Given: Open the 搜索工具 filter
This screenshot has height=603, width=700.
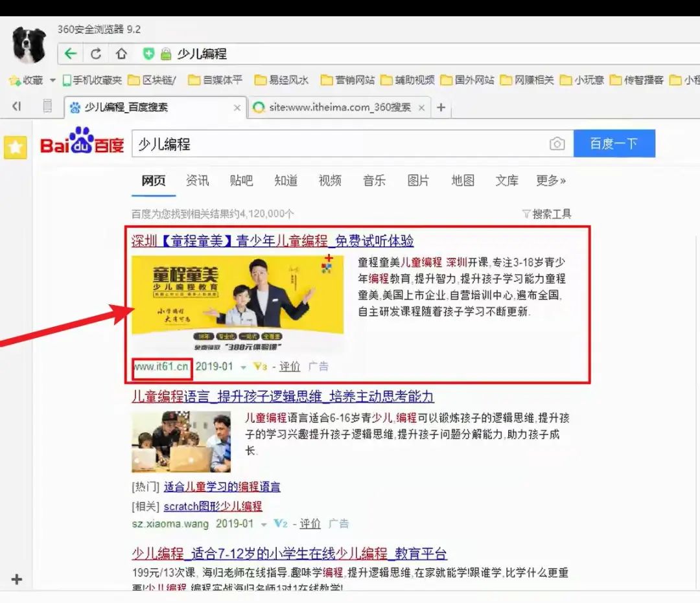Looking at the screenshot, I should [547, 214].
